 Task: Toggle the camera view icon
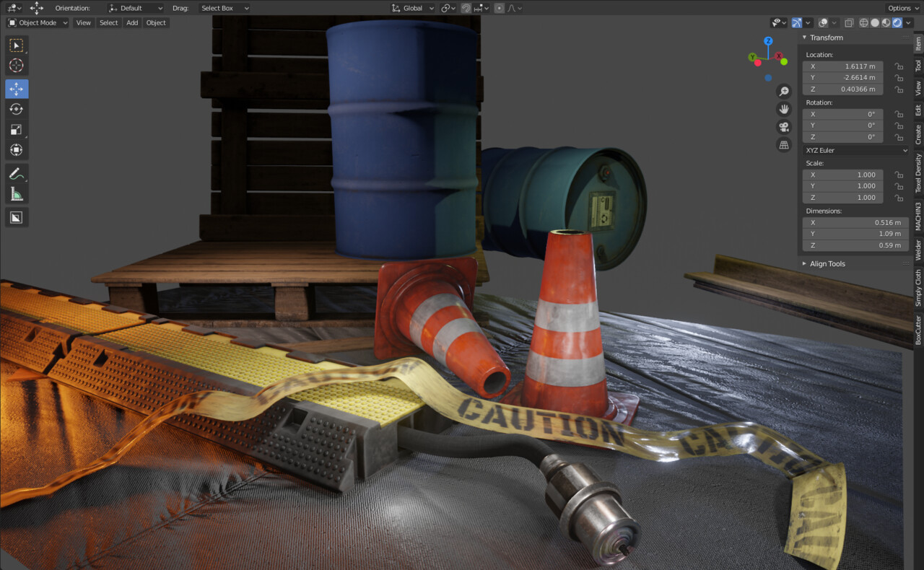click(784, 127)
